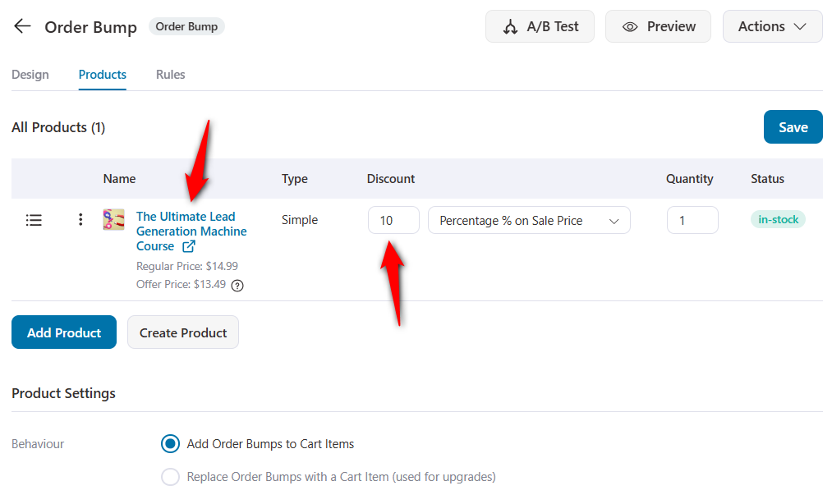Click the in-stock status badge

point(778,220)
